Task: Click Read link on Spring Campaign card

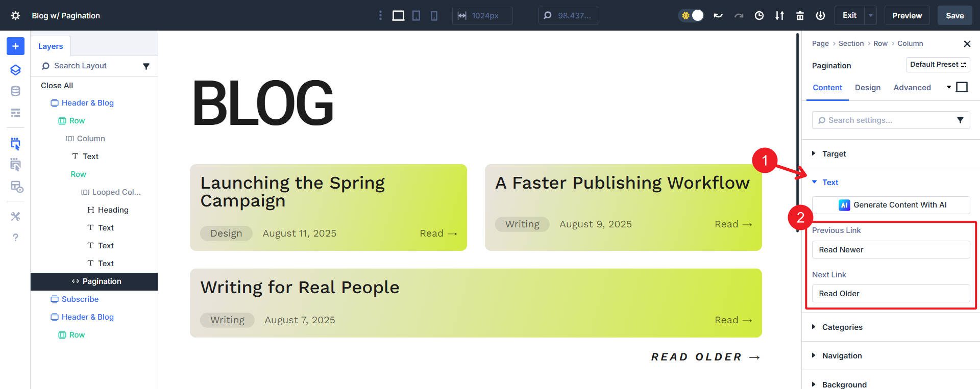Action: coord(438,234)
